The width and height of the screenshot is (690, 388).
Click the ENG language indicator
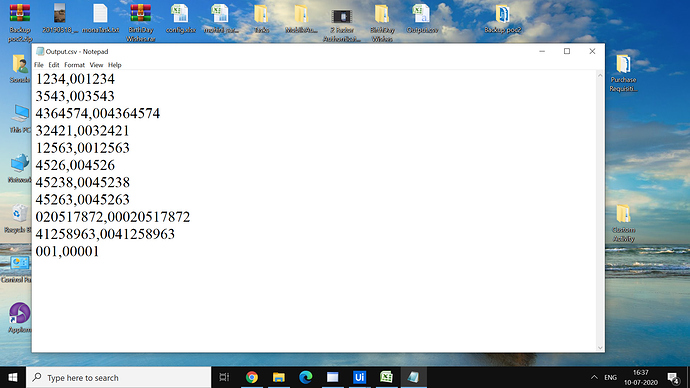pos(610,377)
